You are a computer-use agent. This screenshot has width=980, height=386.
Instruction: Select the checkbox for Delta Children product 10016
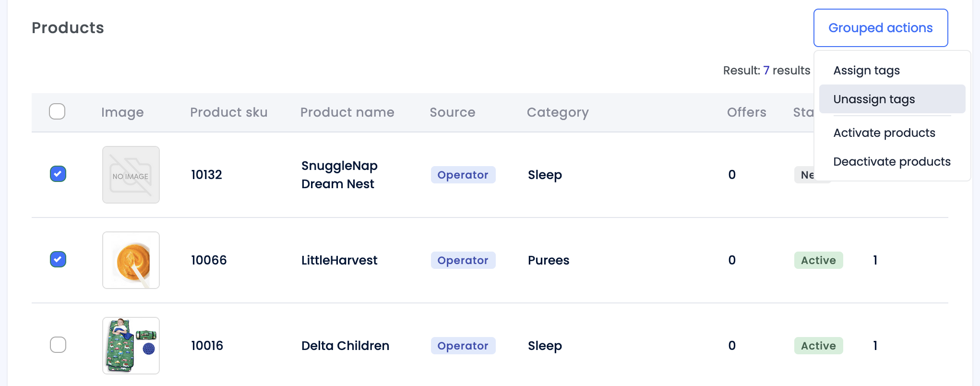click(x=58, y=344)
